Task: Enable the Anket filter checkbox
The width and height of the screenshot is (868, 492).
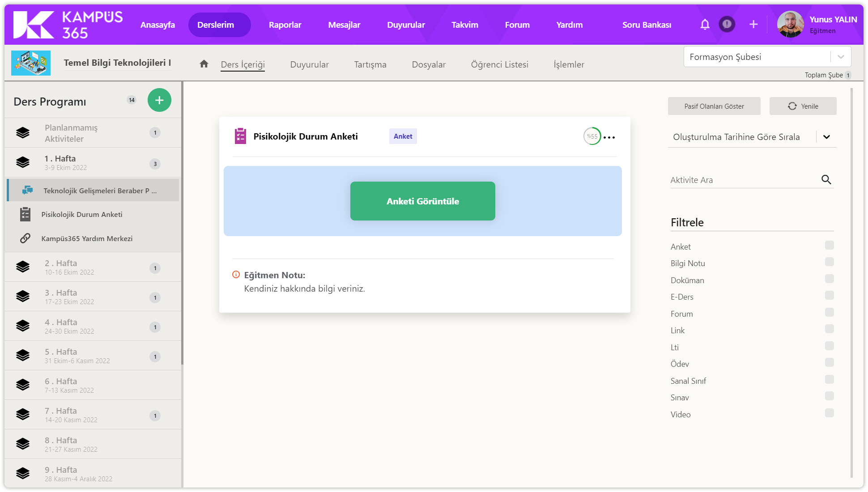Action: (x=829, y=245)
